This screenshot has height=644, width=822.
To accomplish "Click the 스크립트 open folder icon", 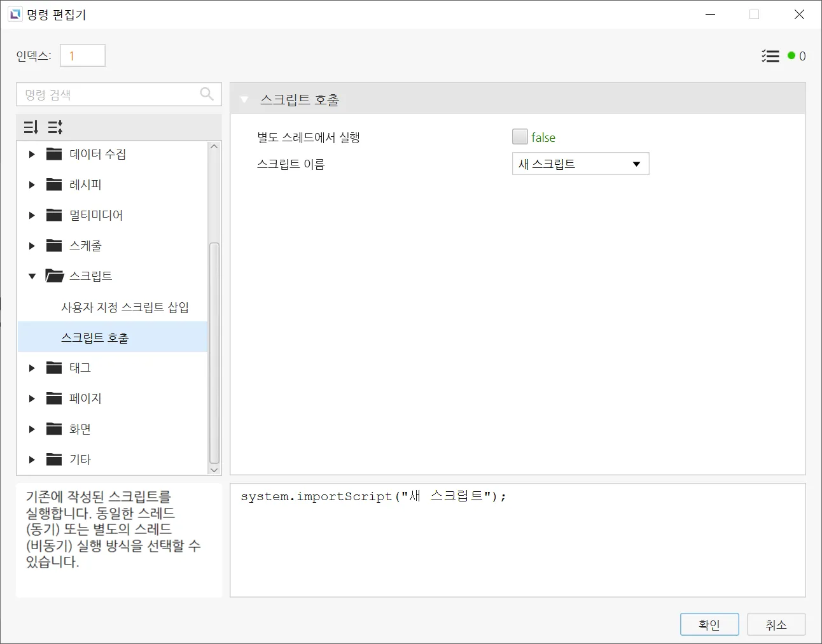I will (55, 276).
